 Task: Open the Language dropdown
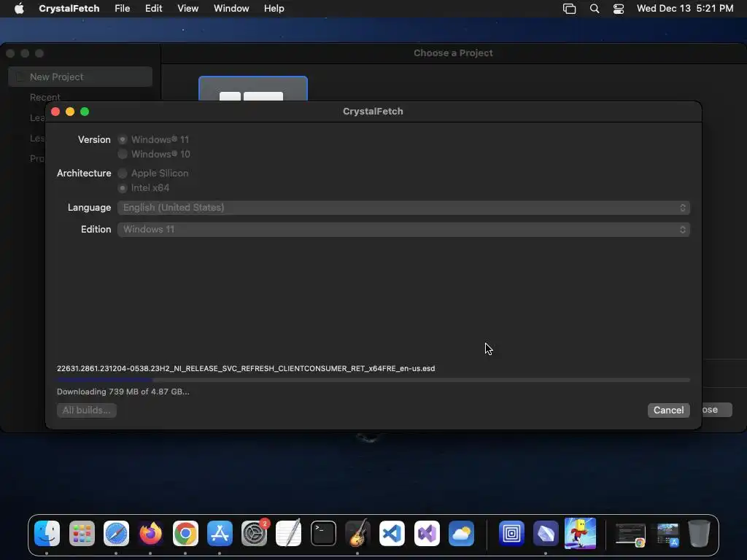point(403,208)
